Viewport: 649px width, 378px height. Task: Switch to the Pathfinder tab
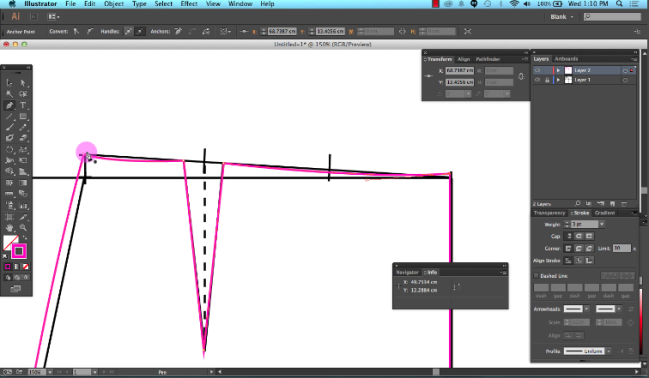[488, 59]
